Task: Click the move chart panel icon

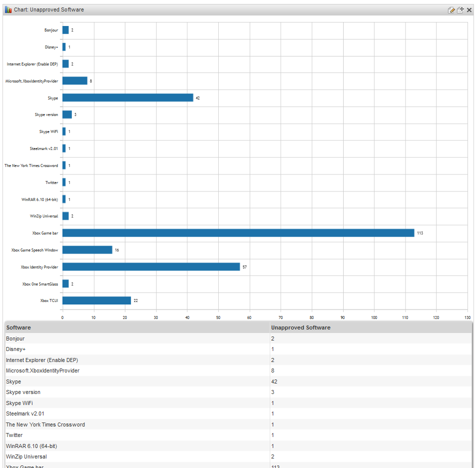Action: [x=461, y=10]
